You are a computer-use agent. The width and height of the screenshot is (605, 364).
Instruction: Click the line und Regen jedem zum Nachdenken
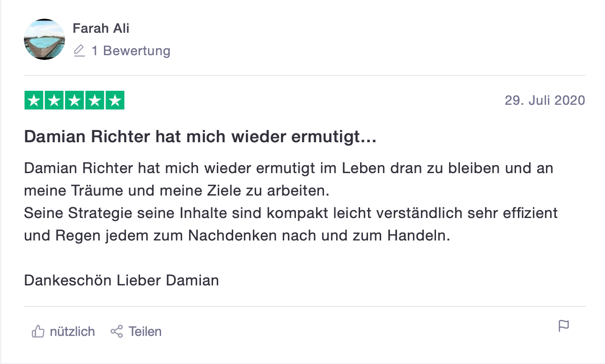236,235
